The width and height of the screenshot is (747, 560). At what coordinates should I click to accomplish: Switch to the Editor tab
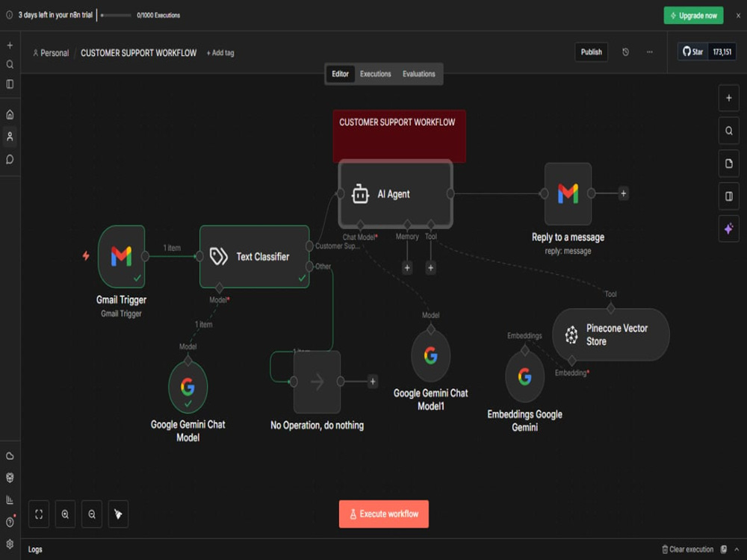[340, 74]
